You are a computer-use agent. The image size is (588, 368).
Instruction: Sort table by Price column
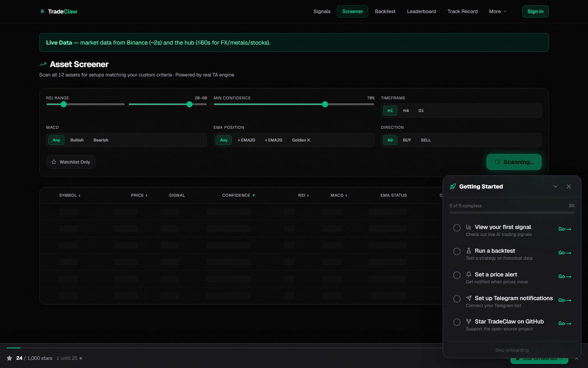pos(139,195)
